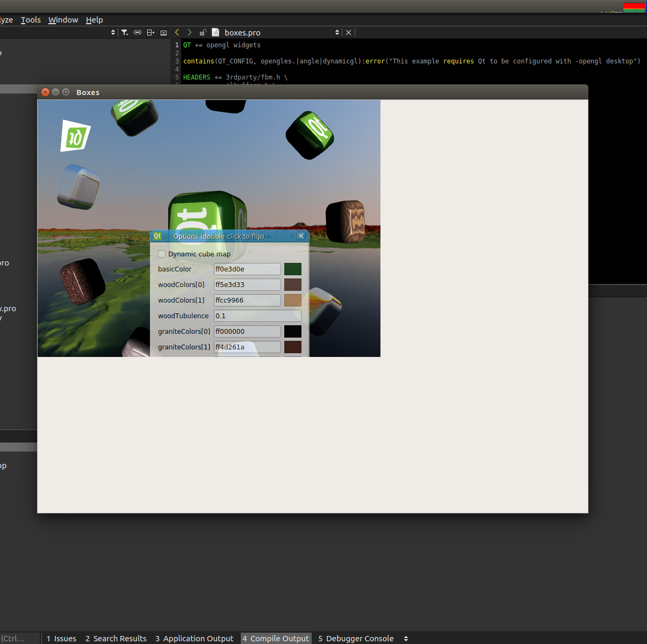Switch to the Application Output pane
Viewport: 647px width, 644px height.
click(x=195, y=639)
